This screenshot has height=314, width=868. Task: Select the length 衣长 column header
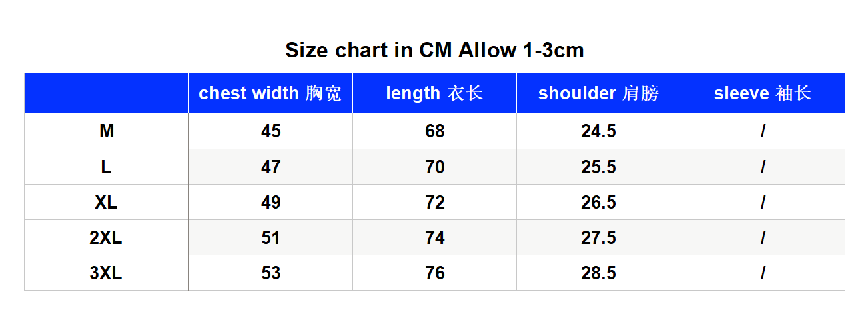(x=434, y=93)
